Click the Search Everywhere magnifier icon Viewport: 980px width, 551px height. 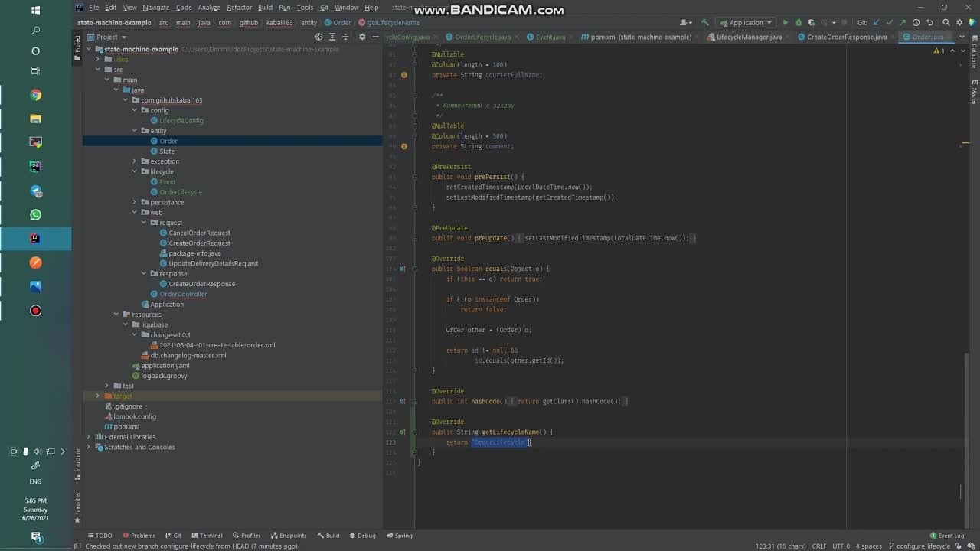coord(946,23)
